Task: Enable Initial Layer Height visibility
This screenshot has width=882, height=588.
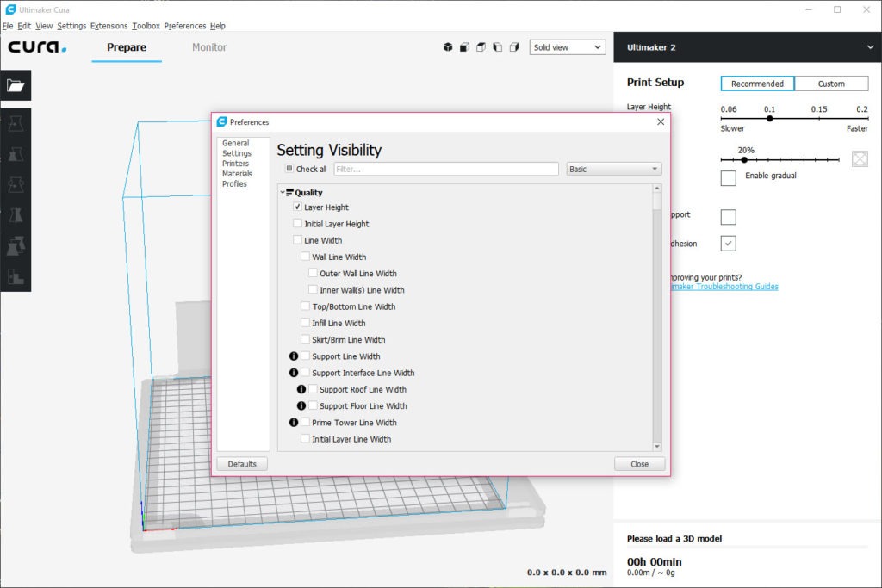Action: click(297, 223)
